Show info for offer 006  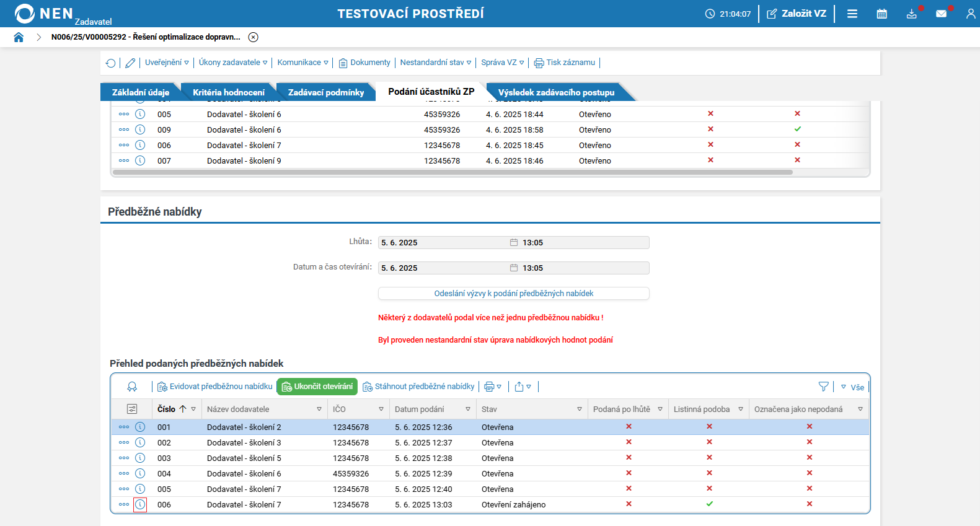click(140, 504)
